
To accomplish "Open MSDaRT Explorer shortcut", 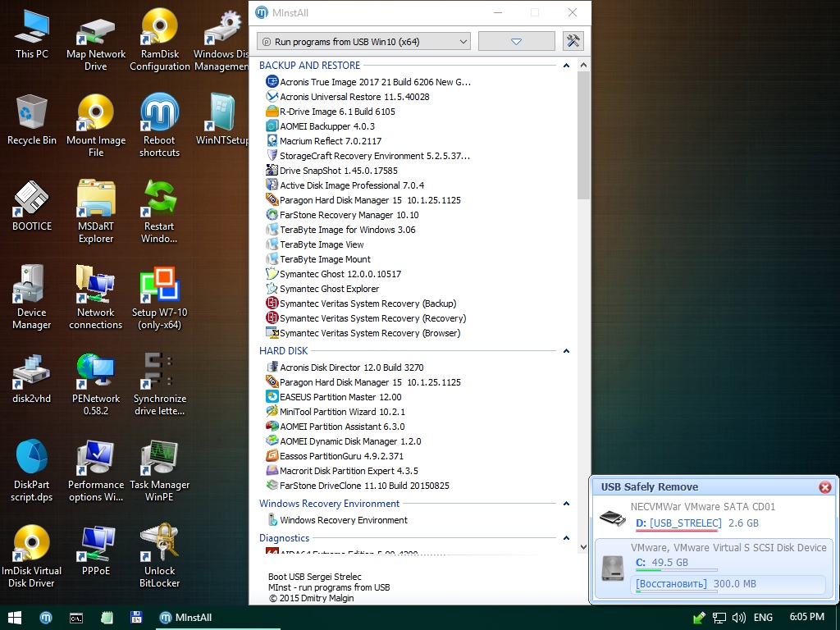I will point(96,212).
